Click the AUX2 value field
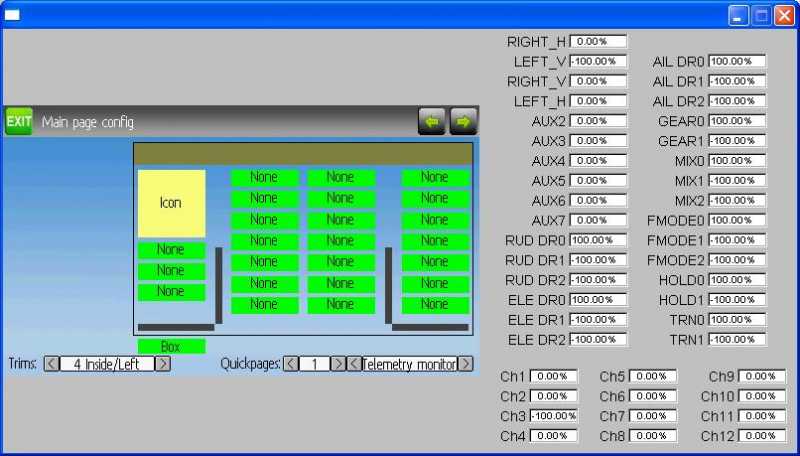Image resolution: width=800 pixels, height=456 pixels. pyautogui.click(x=598, y=121)
